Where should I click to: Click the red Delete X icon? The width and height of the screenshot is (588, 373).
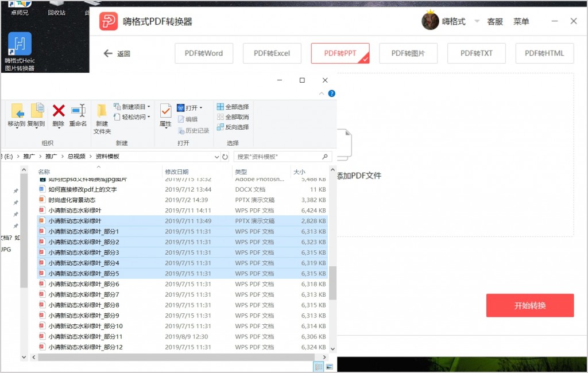pos(59,111)
